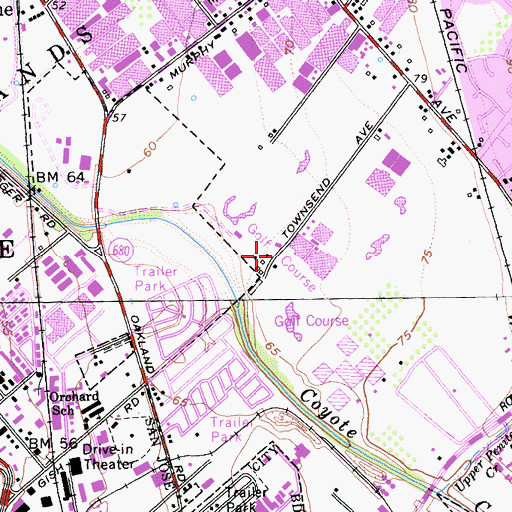The width and height of the screenshot is (512, 512).
Task: Click Trailer Park label beside the 680 shield
Action: coord(155,279)
